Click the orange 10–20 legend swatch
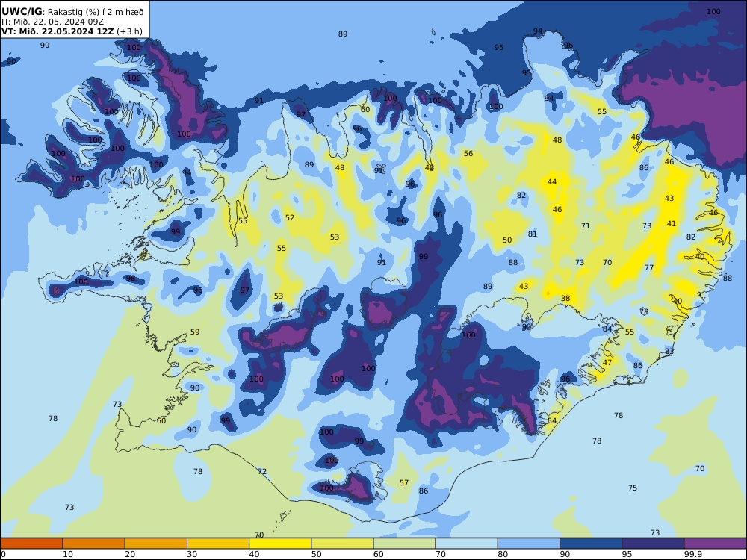Viewport: 747px width, 560px height. 94,544
